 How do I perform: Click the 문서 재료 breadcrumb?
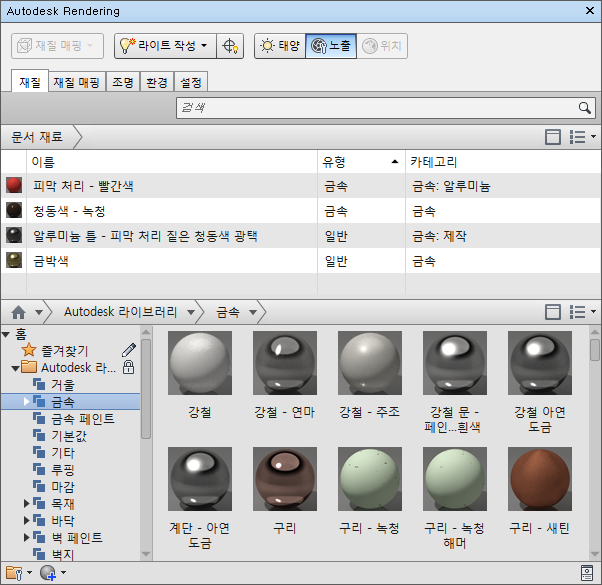click(x=37, y=137)
